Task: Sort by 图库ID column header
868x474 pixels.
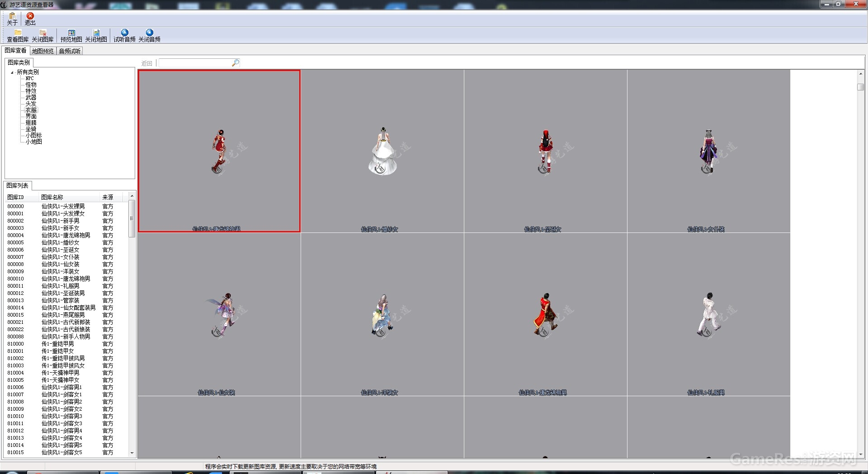Action: 21,197
